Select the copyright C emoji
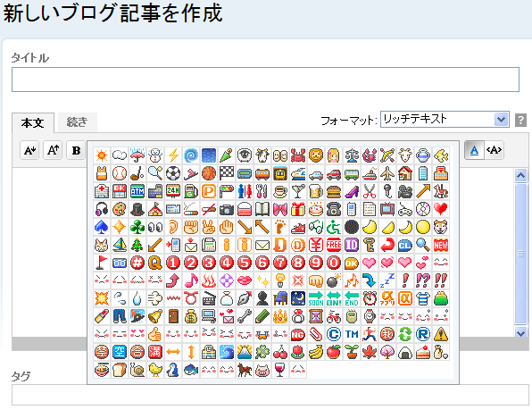This screenshot has width=532, height=410. 334,334
